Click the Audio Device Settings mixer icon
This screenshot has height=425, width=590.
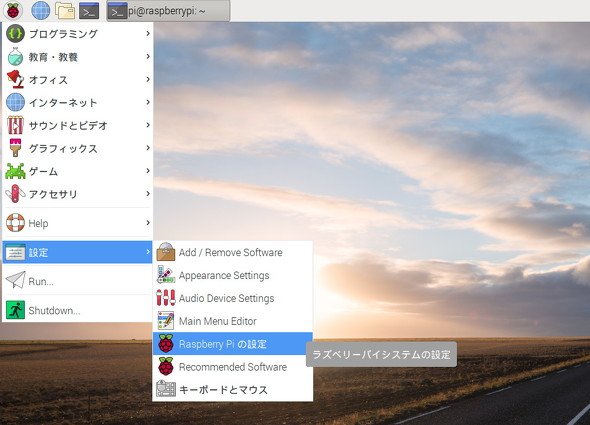[x=166, y=298]
